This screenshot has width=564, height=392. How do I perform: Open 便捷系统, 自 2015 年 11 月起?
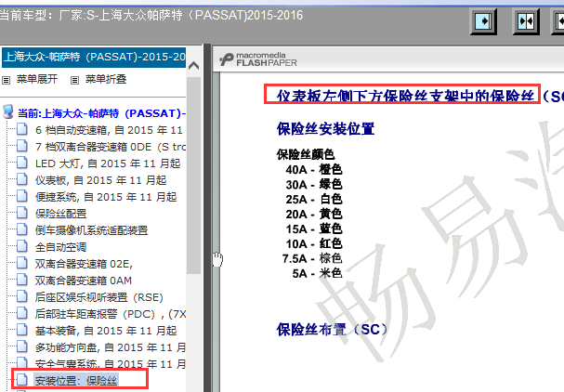pos(106,197)
